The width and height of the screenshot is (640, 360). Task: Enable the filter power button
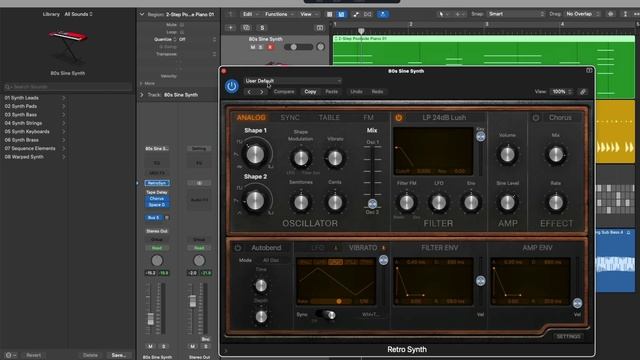click(x=398, y=118)
